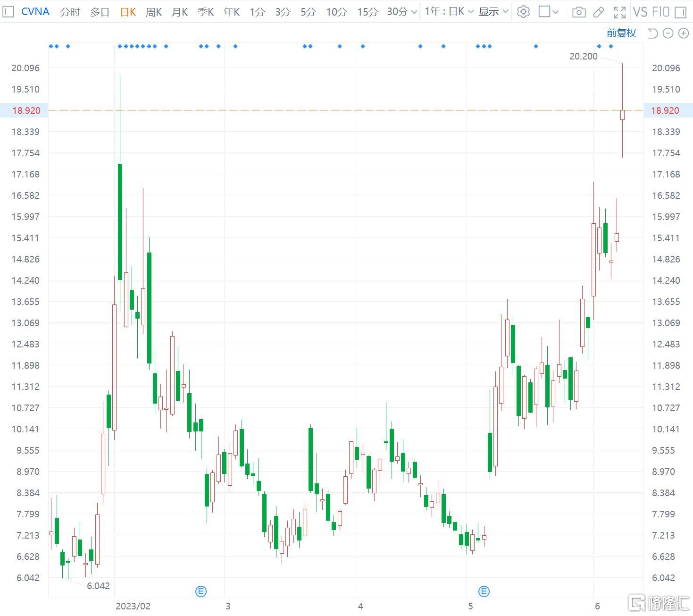Image resolution: width=693 pixels, height=616 pixels.
Task: Zoom in with the plus icon
Action: pyautogui.click(x=683, y=33)
